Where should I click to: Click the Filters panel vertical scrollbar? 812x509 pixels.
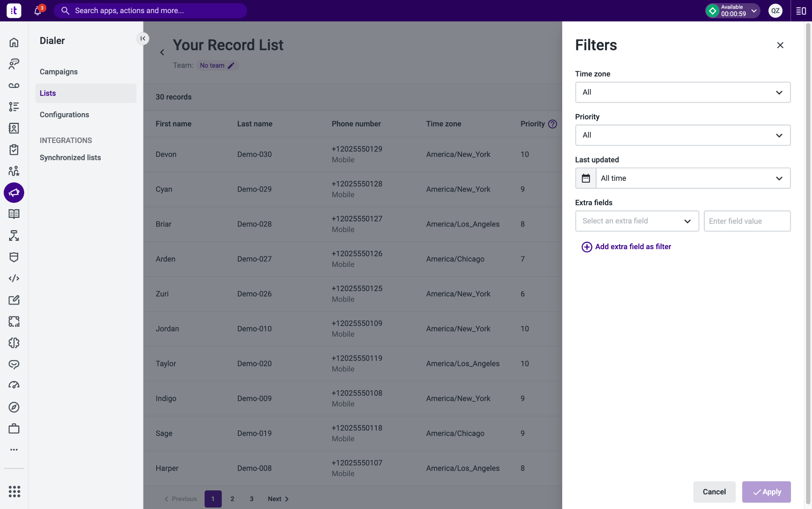click(x=808, y=263)
